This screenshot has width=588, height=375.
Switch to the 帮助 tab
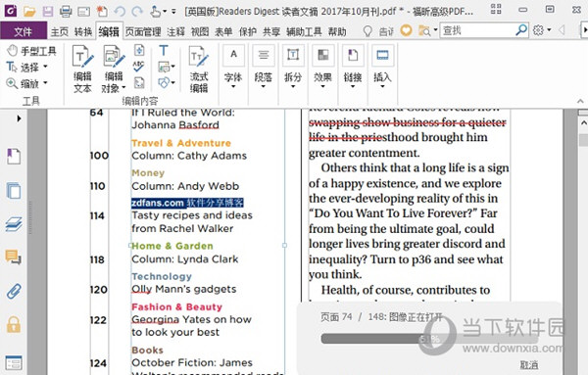(337, 32)
